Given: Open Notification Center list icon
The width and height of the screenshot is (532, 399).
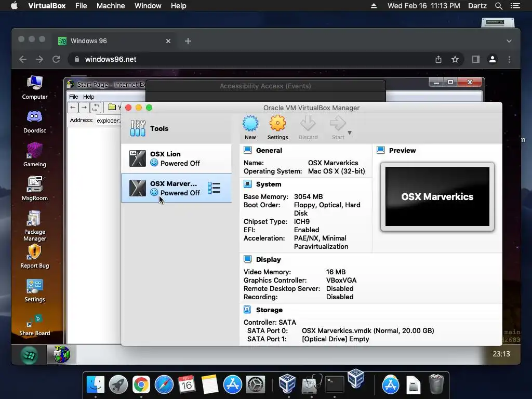Looking at the screenshot, I should coord(515,6).
